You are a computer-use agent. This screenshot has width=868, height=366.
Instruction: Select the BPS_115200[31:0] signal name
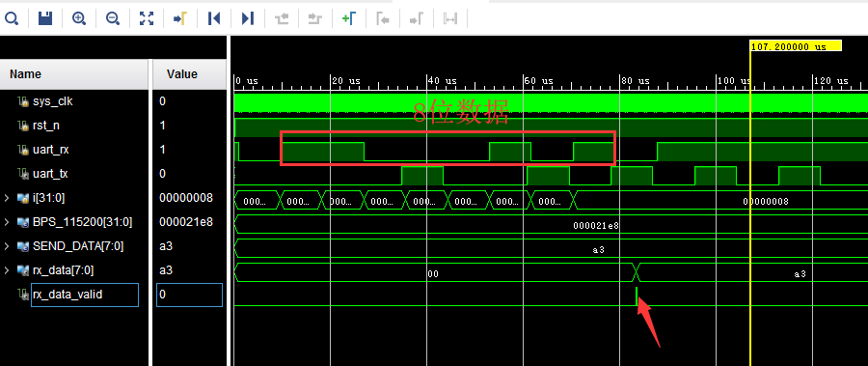pos(83,222)
